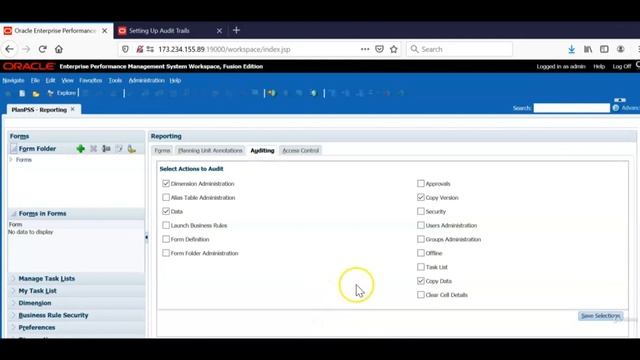Viewport: 640px width, 360px height.
Task: Check the Approvals checkbox
Action: tap(421, 184)
